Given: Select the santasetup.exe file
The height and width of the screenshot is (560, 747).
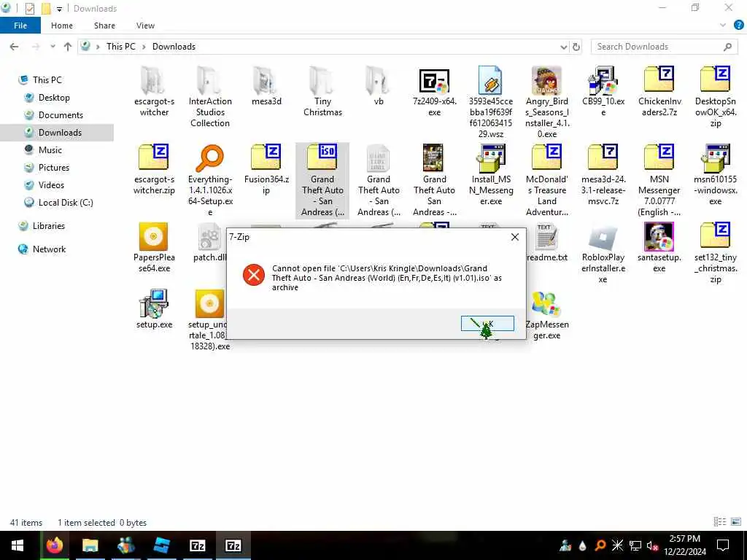Looking at the screenshot, I should click(659, 248).
